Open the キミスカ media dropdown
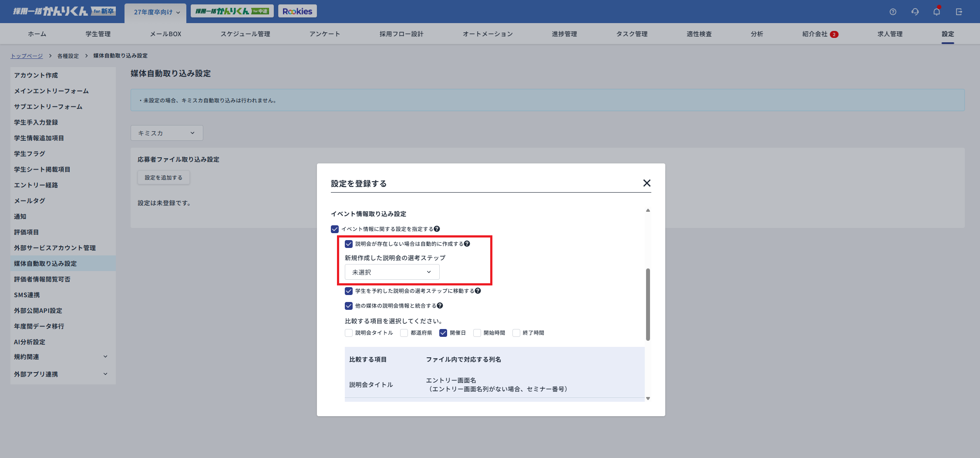 (x=166, y=133)
